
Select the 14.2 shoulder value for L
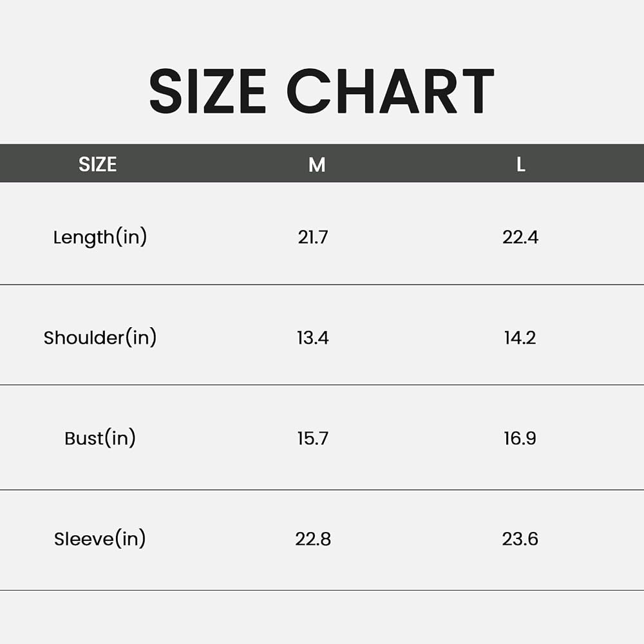click(x=520, y=338)
